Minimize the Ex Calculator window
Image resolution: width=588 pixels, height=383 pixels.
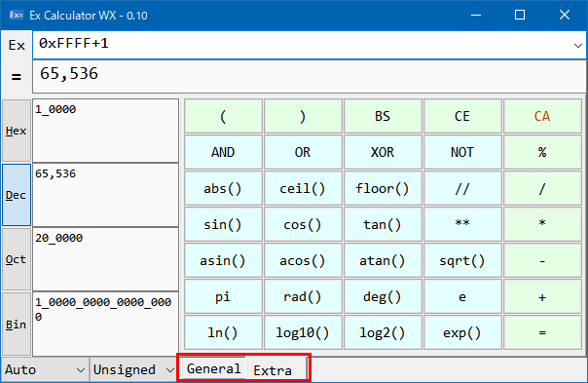[476, 15]
